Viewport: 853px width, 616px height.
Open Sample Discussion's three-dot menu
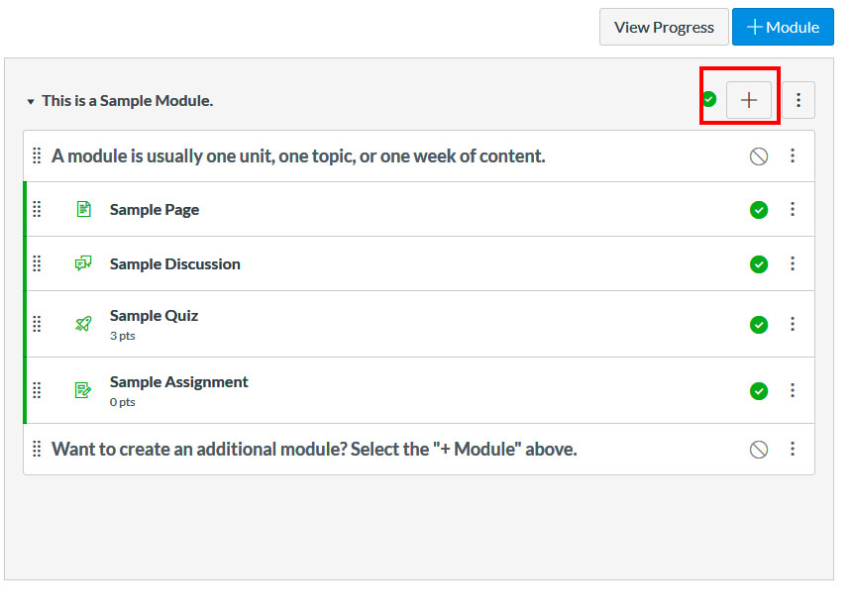click(x=793, y=263)
